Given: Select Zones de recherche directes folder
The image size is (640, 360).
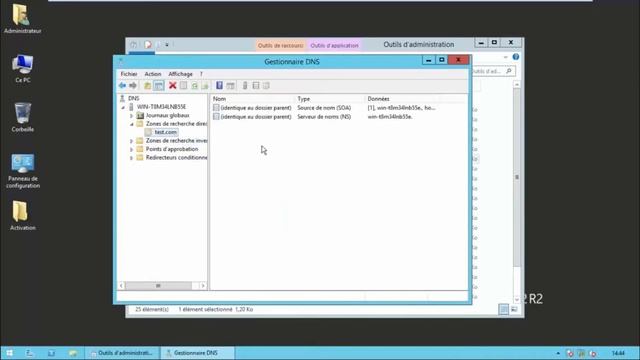Looking at the screenshot, I should (176, 124).
